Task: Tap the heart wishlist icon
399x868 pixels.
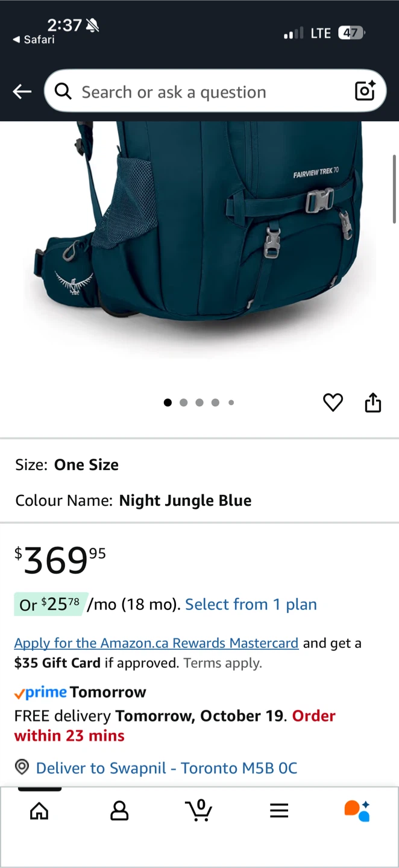Action: (x=333, y=402)
